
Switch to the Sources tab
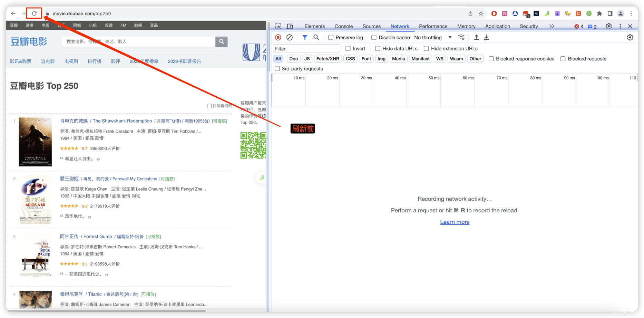click(372, 26)
